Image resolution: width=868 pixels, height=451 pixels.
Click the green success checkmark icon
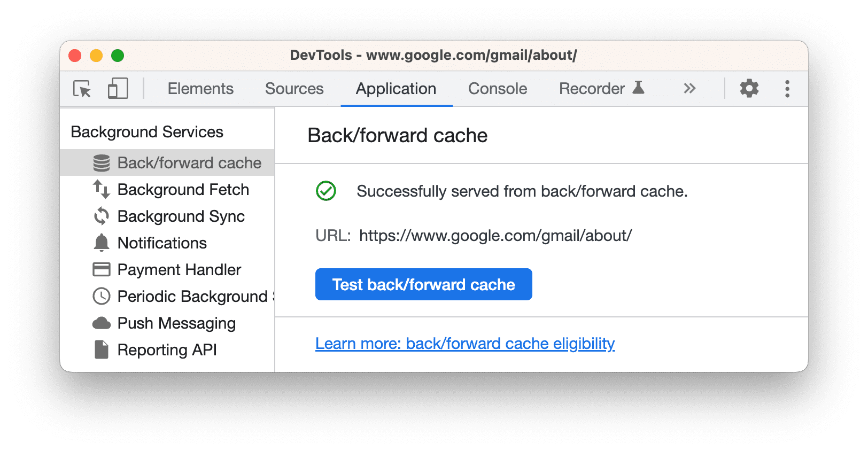coord(327,191)
